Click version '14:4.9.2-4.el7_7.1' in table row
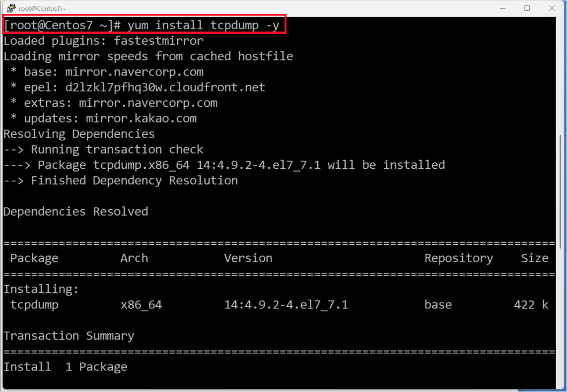The width and height of the screenshot is (567, 392). click(x=286, y=305)
